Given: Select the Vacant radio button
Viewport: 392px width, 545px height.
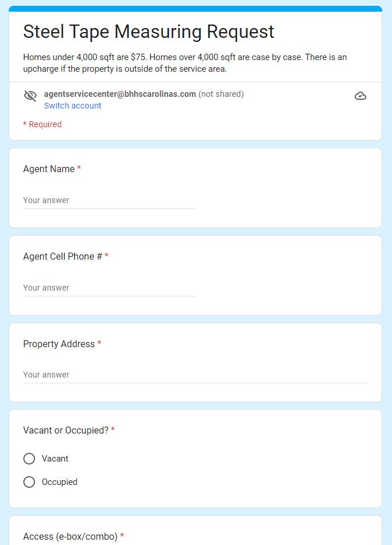Looking at the screenshot, I should 29,459.
